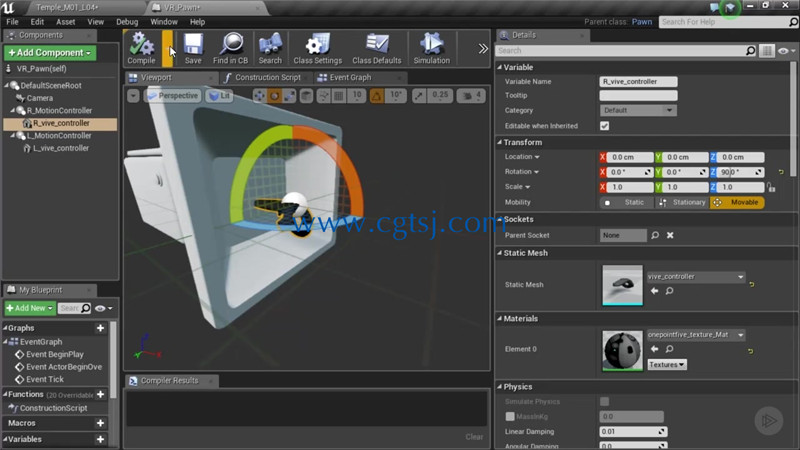Select the translate gizmo tool
Screen dimensions: 800x450
coord(259,96)
